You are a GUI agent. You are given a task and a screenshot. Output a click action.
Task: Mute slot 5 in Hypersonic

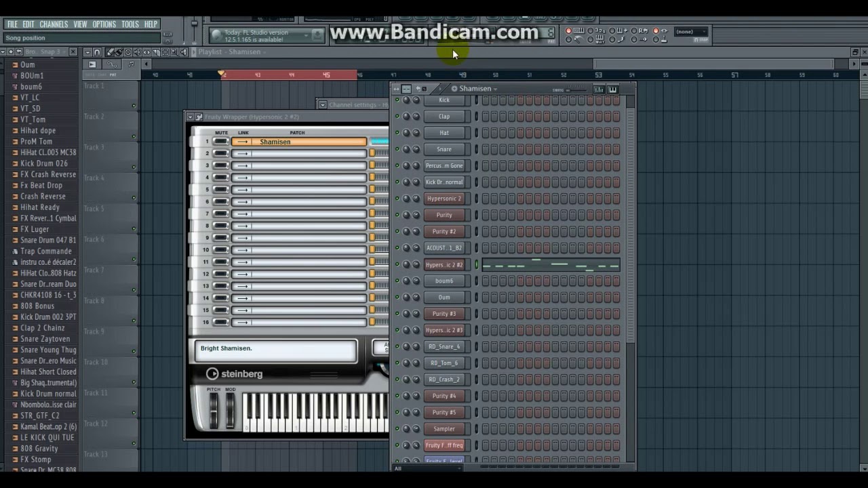point(220,190)
